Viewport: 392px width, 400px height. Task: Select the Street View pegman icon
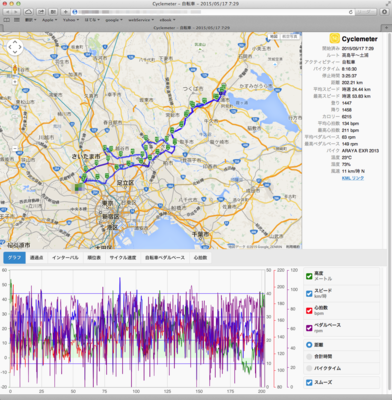pos(15,69)
